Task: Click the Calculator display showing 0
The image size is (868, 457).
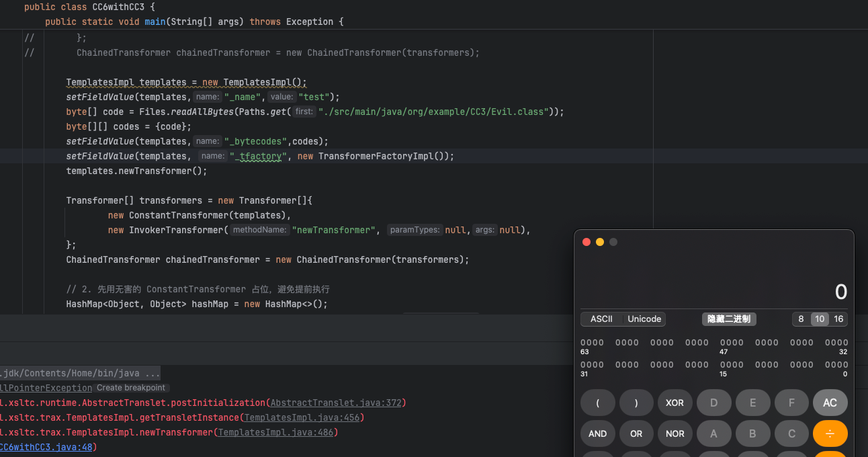Action: (x=841, y=292)
